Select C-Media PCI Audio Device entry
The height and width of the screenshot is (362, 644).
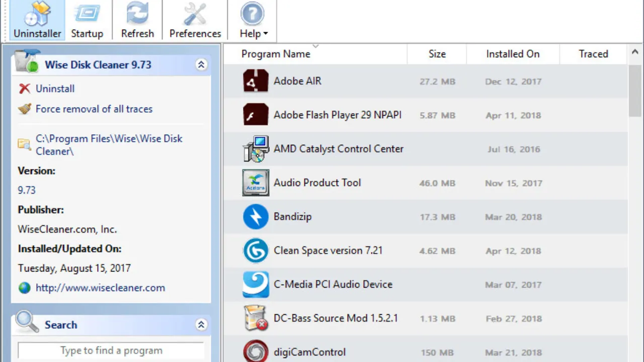[333, 284]
